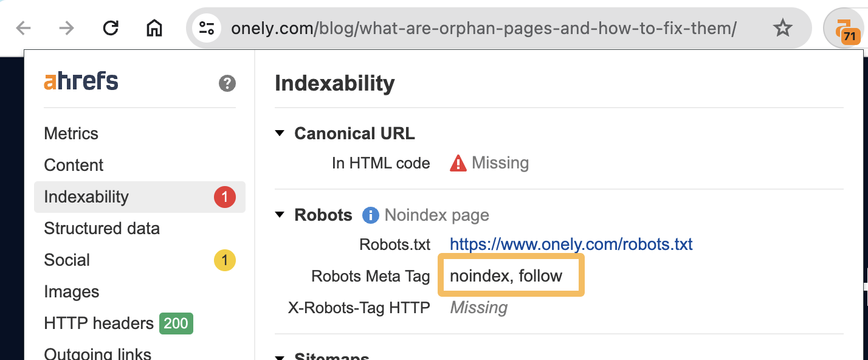
Task: Reload the current page
Action: click(x=111, y=27)
